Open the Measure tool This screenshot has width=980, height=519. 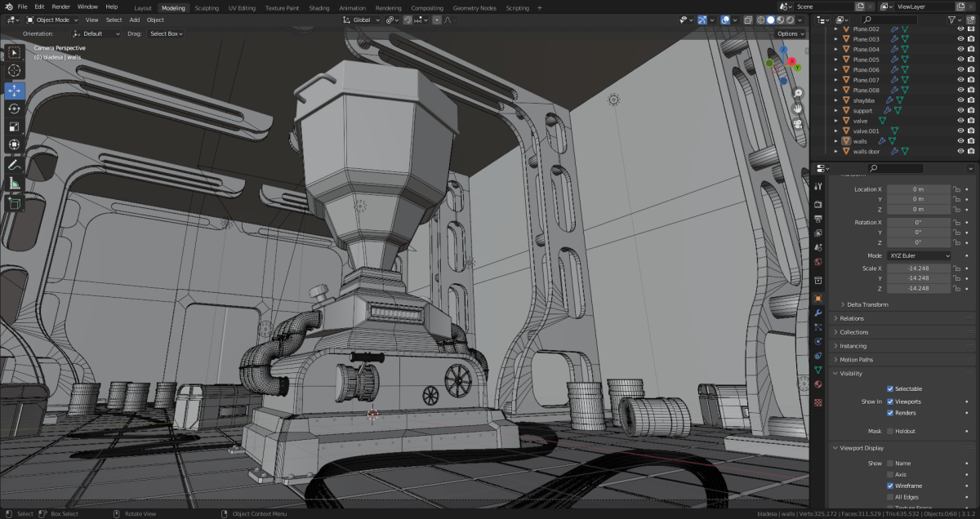point(14,181)
